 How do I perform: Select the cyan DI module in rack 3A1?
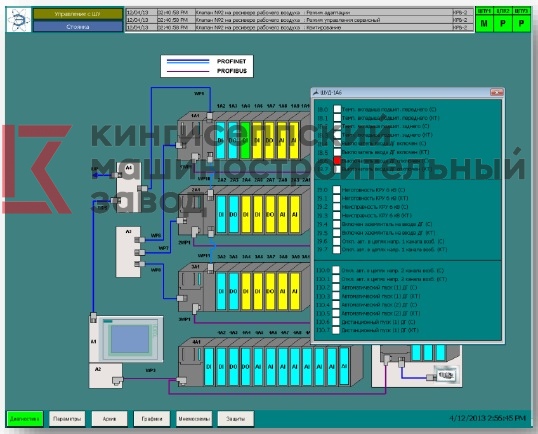[x=221, y=291]
